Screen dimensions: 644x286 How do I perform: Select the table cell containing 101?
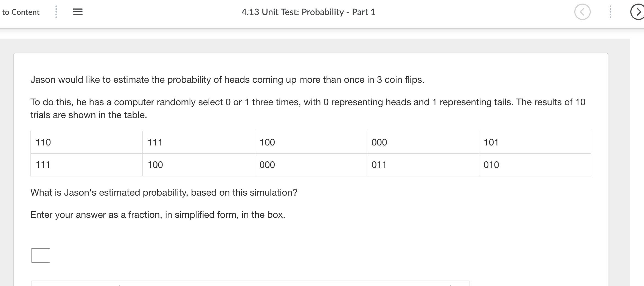[x=535, y=142]
